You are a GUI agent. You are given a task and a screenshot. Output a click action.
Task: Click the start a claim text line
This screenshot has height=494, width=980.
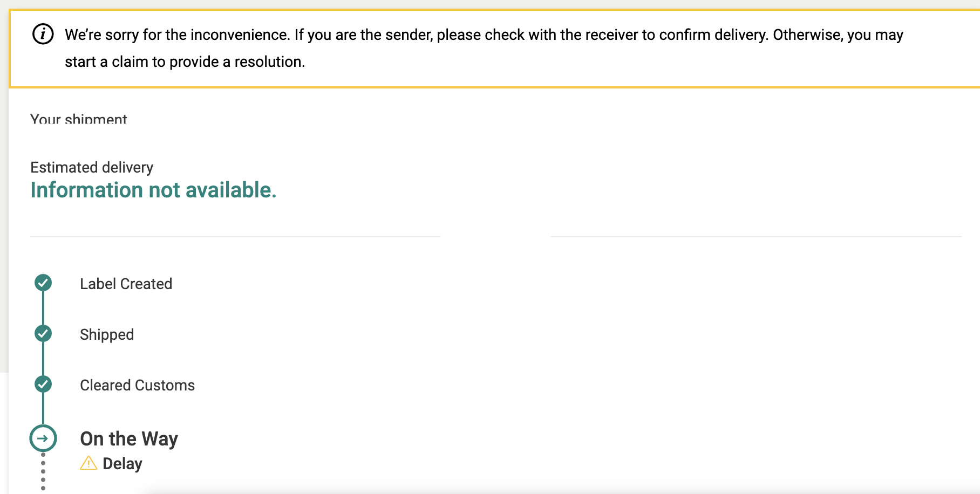(x=185, y=62)
